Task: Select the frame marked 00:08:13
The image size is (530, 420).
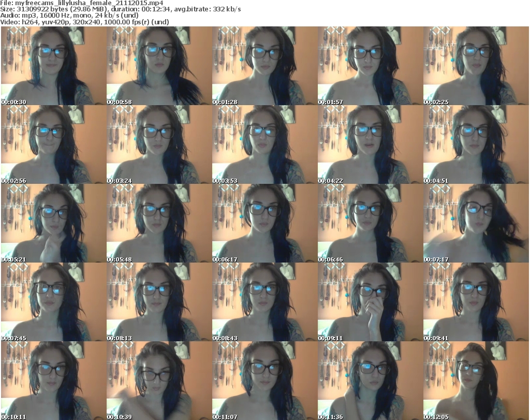Action: [159, 302]
